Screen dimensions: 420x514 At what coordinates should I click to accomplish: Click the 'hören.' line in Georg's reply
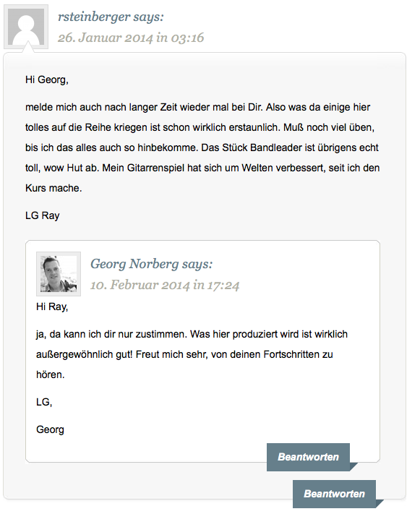pyautogui.click(x=50, y=374)
